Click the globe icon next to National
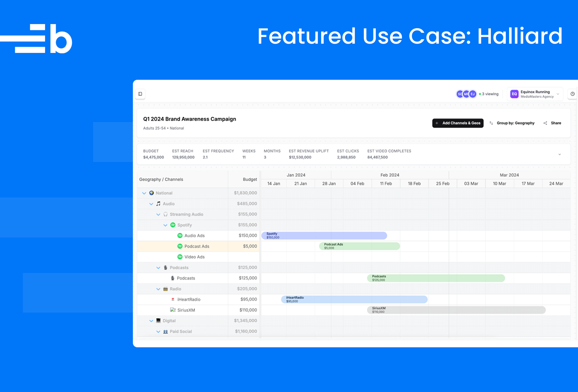This screenshot has height=392, width=578. 151,193
